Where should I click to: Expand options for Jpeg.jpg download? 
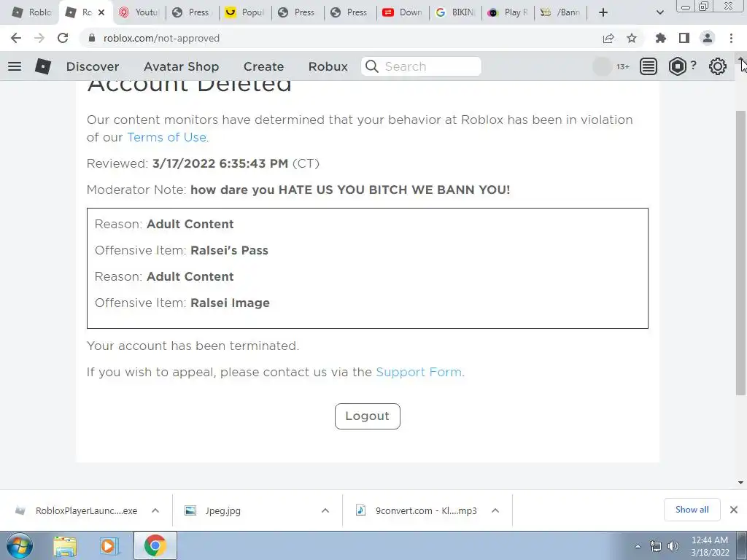(x=325, y=510)
